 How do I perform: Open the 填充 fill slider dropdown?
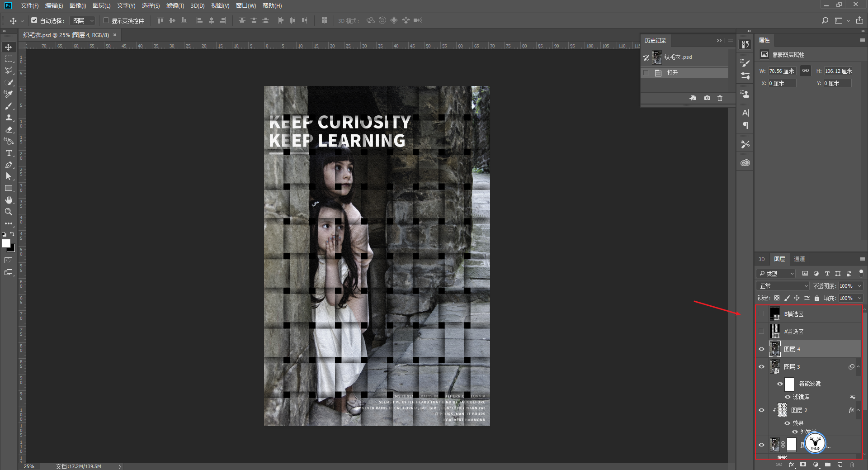tap(860, 298)
